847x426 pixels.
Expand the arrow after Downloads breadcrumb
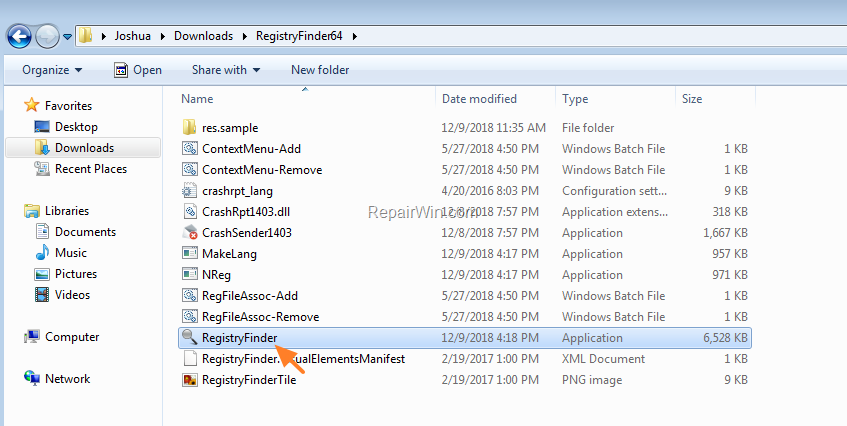coord(245,36)
